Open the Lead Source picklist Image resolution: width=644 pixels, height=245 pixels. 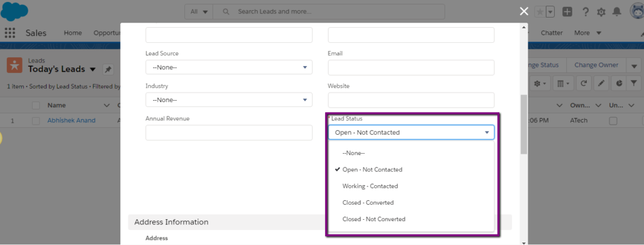[229, 67]
